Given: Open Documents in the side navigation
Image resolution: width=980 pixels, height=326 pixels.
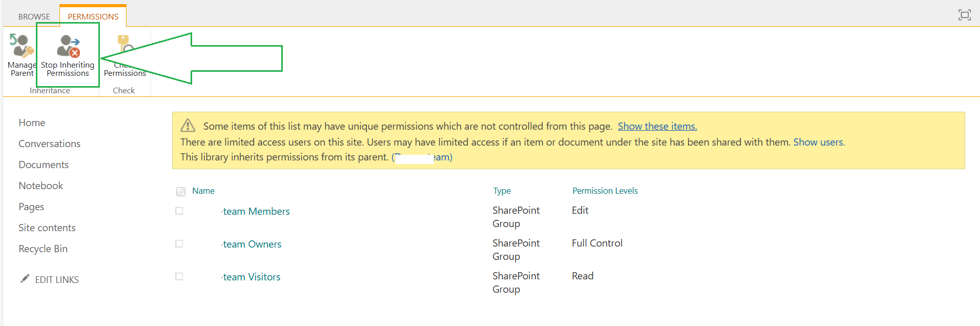Looking at the screenshot, I should pyautogui.click(x=44, y=165).
